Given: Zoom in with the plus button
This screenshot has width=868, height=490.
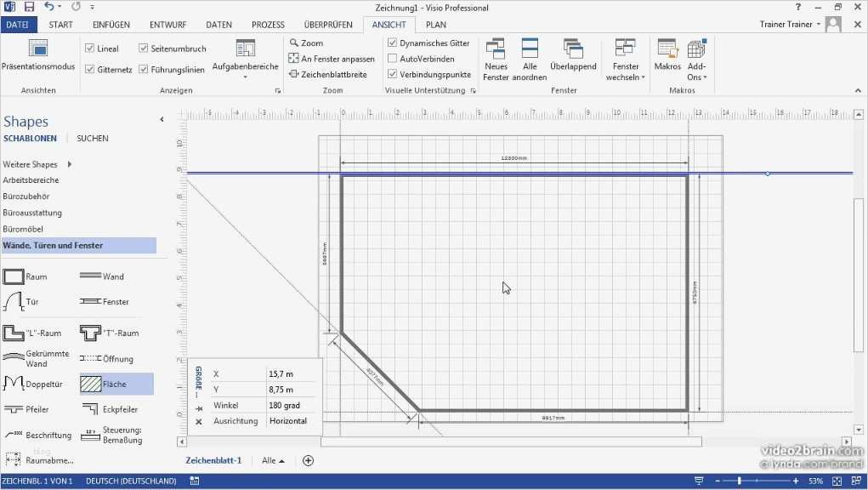Looking at the screenshot, I should 796,481.
